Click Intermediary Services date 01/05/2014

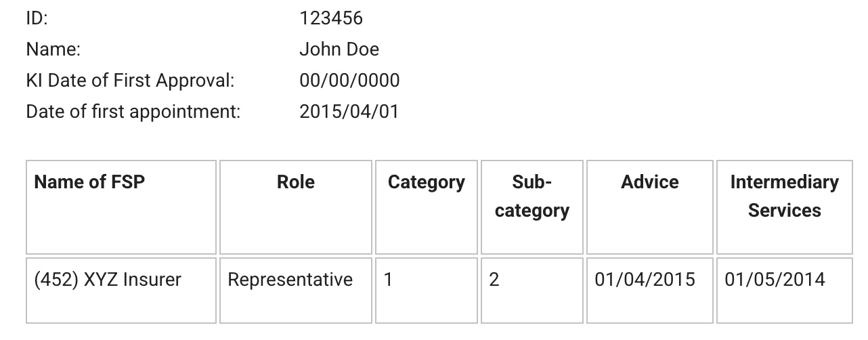[775, 280]
